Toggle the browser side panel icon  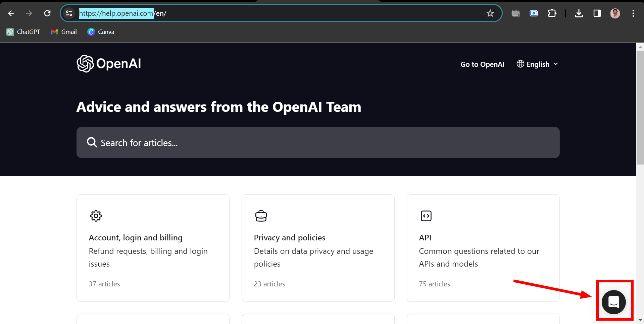click(597, 13)
